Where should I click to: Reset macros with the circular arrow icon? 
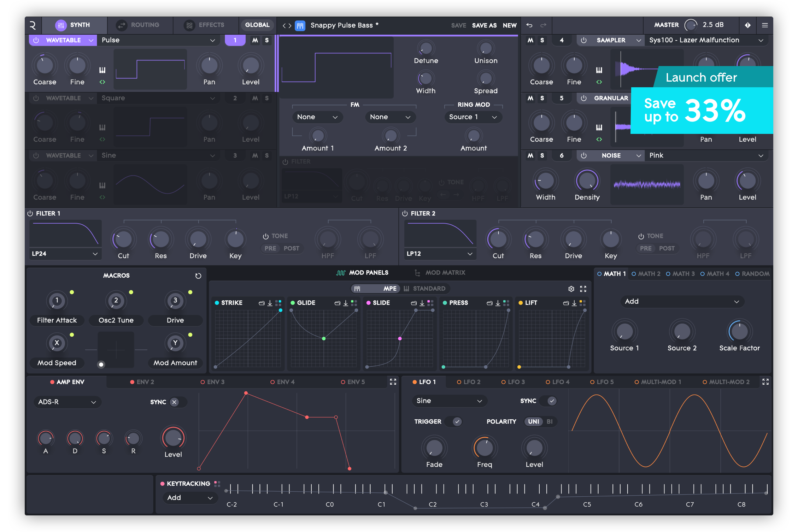pyautogui.click(x=198, y=276)
